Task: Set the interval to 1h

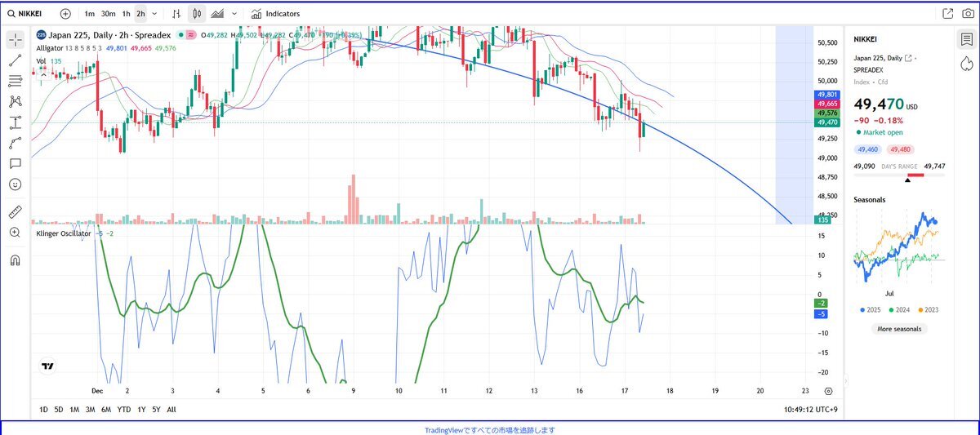Action: pyautogui.click(x=126, y=14)
